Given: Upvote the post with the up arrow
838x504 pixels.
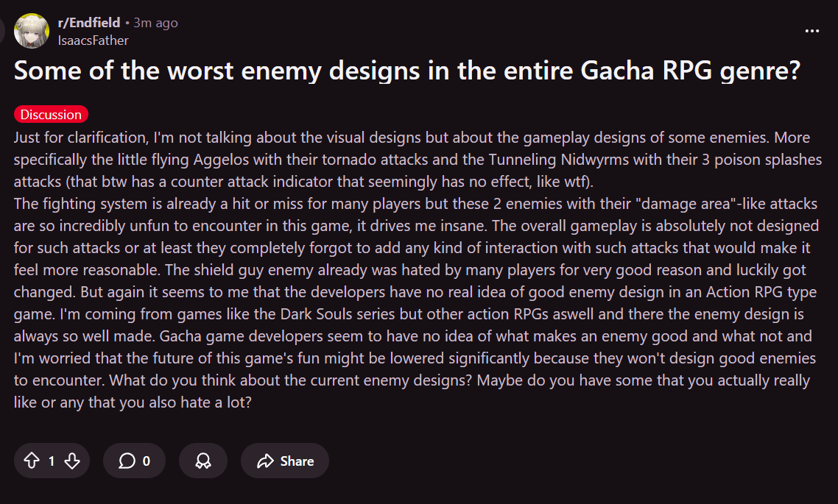Looking at the screenshot, I should [x=31, y=461].
